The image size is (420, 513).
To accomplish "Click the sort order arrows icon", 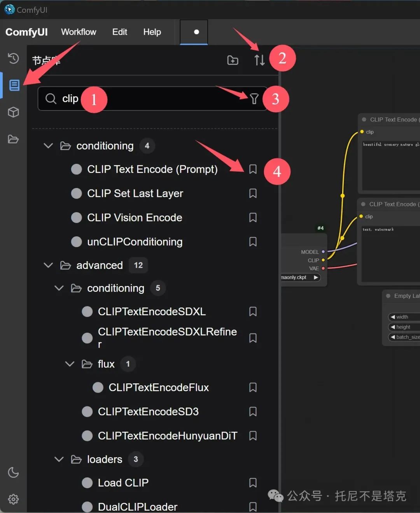I will [x=259, y=60].
